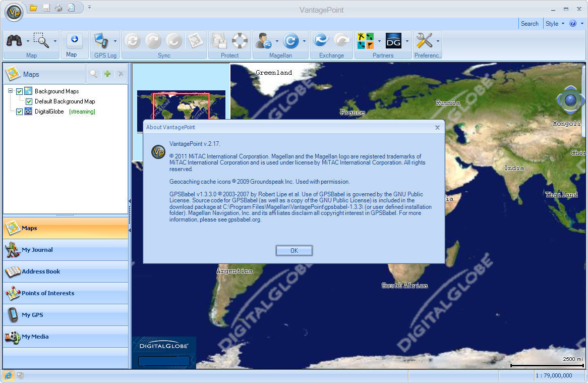Click the DigitalGlobe logo on map
Image resolution: width=588 pixels, height=383 pixels.
(x=164, y=346)
